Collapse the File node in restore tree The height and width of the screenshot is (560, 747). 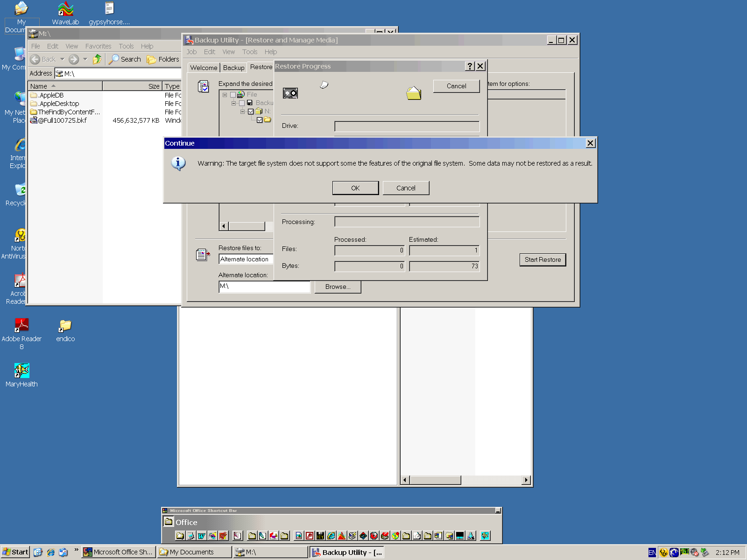pyautogui.click(x=225, y=95)
